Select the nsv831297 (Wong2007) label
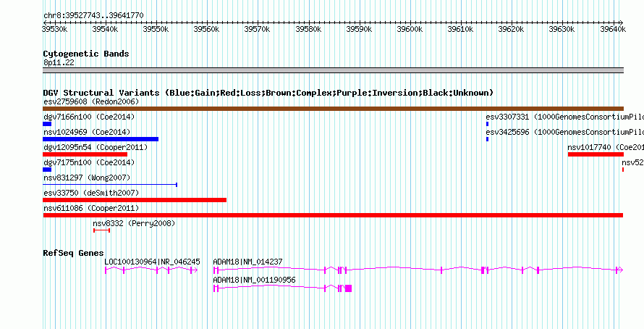This screenshot has height=329, width=644. [87, 178]
